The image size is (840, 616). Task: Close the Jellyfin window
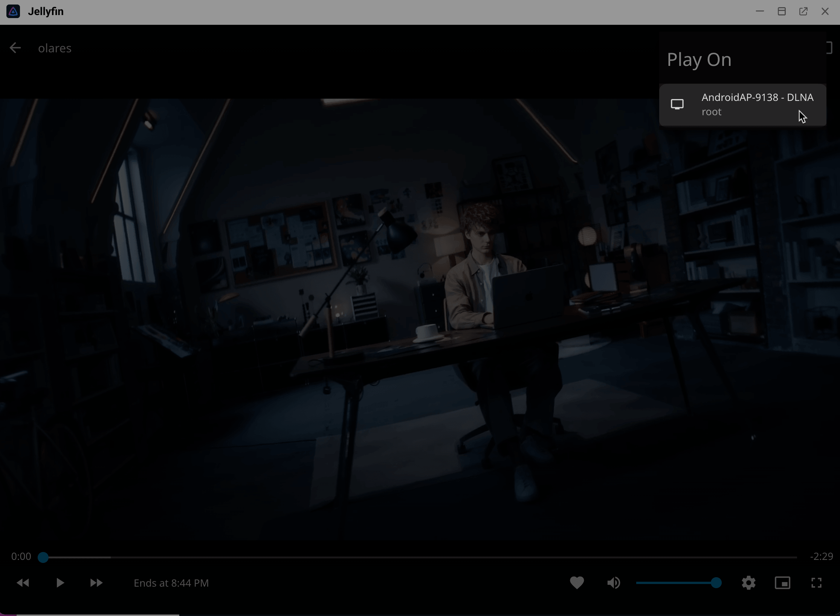click(825, 12)
